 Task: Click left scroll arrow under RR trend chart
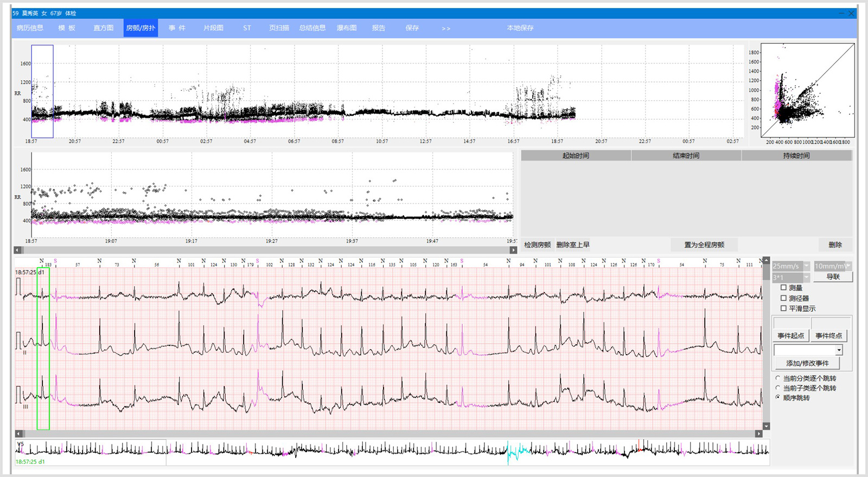click(x=18, y=250)
